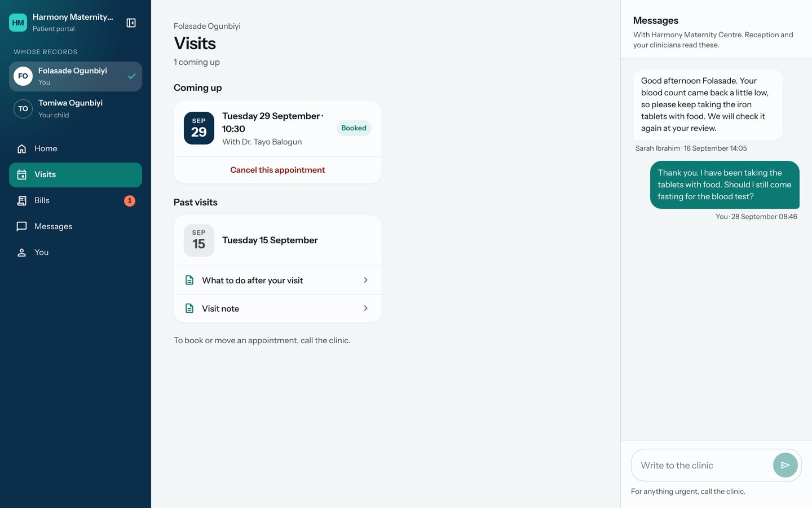Viewport: 812px width, 508px height.
Task: Open the Visit note chevron
Action: coord(365,308)
